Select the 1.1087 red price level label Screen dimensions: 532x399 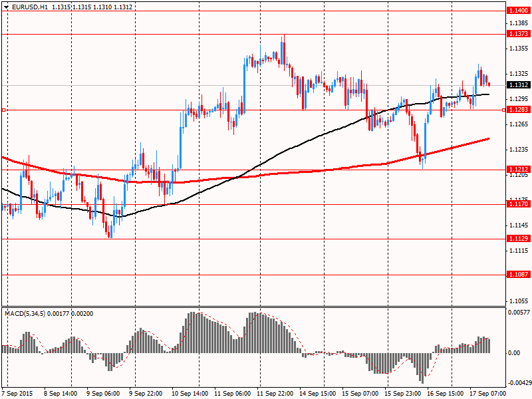click(x=518, y=274)
